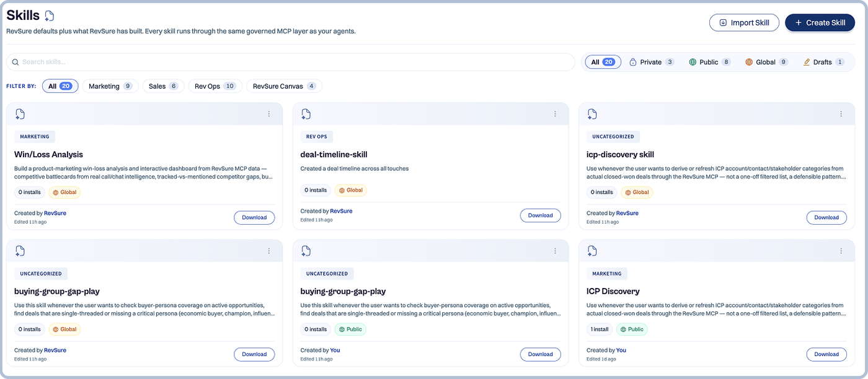Click the skill icon on icp-discovery skill card

pos(592,114)
